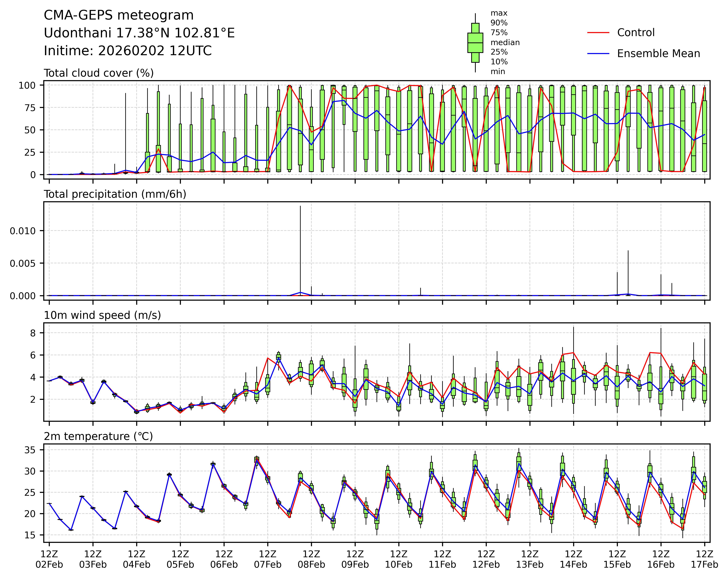Click the 12Z 02Feb x-axis label

[x=49, y=559]
